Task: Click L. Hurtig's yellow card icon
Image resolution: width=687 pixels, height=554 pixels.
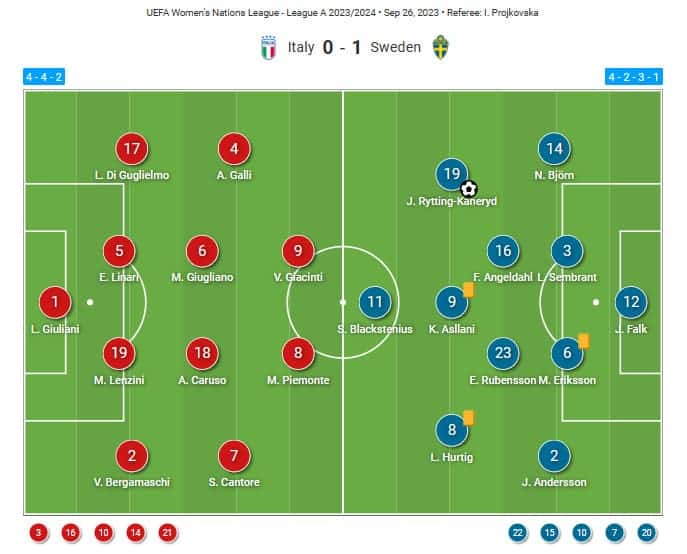Action: point(468,418)
